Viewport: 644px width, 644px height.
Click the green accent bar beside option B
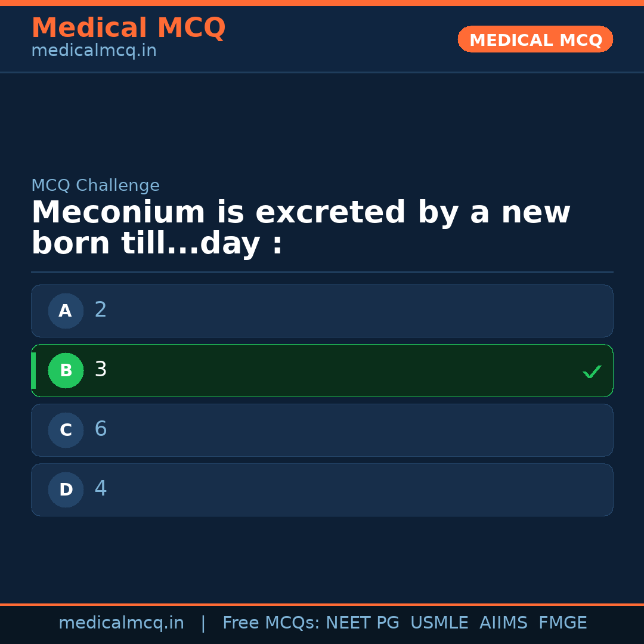coord(34,370)
